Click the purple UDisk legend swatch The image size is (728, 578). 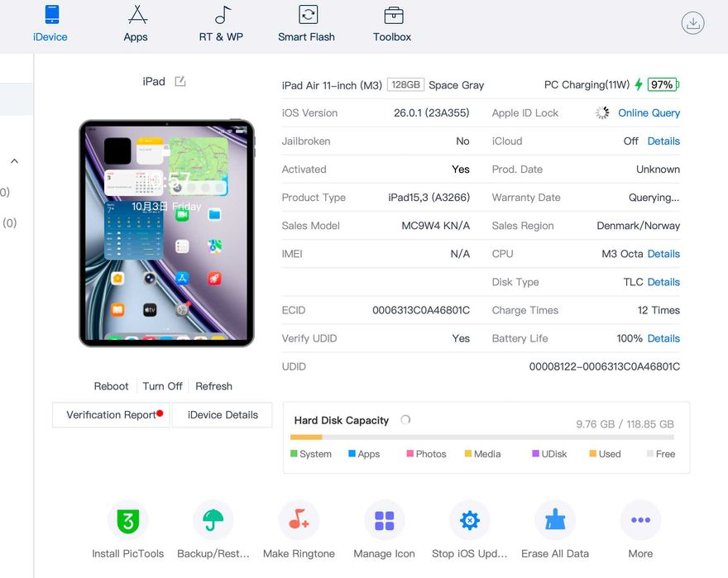pyautogui.click(x=535, y=454)
